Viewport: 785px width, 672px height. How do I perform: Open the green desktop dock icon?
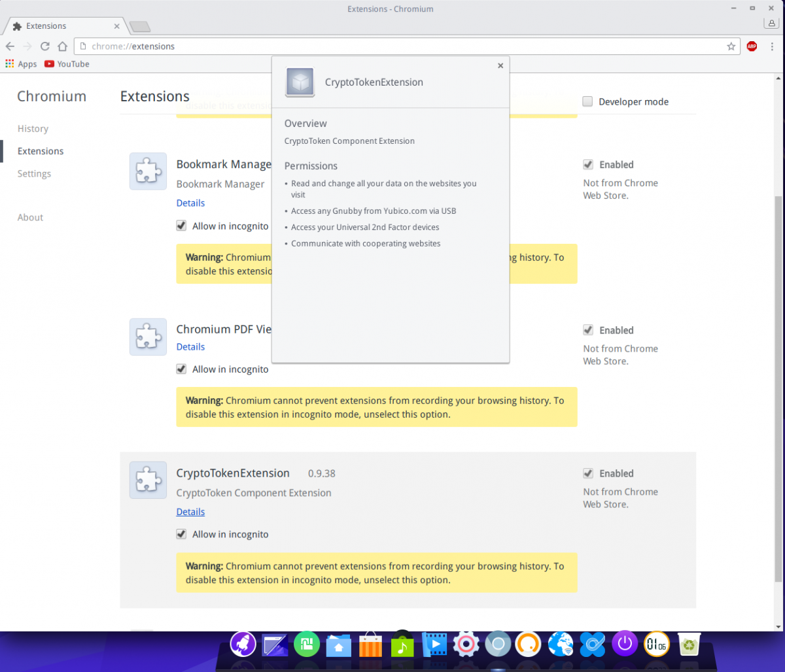306,645
